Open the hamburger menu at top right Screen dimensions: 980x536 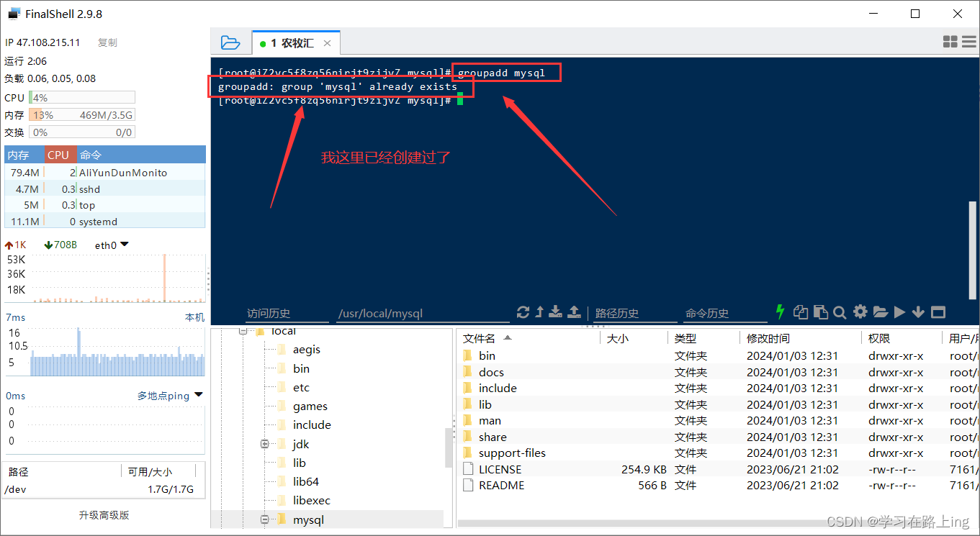(x=968, y=42)
